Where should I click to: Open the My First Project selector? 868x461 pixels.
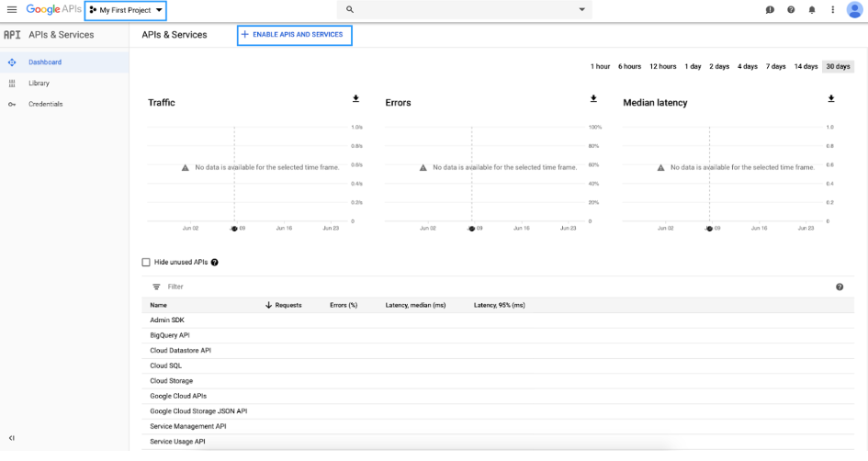tap(126, 10)
